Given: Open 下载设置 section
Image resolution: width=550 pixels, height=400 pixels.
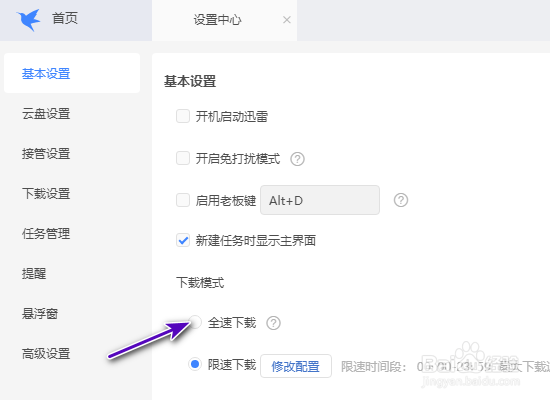Looking at the screenshot, I should pos(46,193).
